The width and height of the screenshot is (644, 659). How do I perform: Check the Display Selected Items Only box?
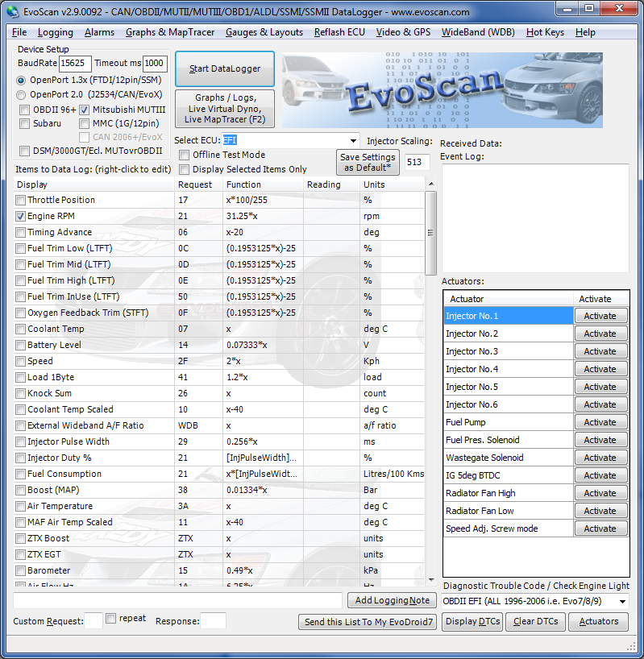[184, 169]
